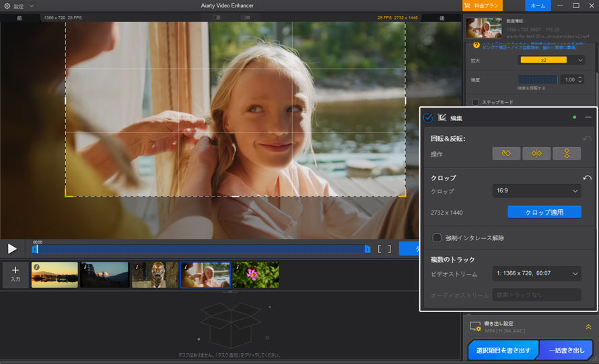Click the blue button beside trim brackets
The image size is (599, 364).
point(409,249)
